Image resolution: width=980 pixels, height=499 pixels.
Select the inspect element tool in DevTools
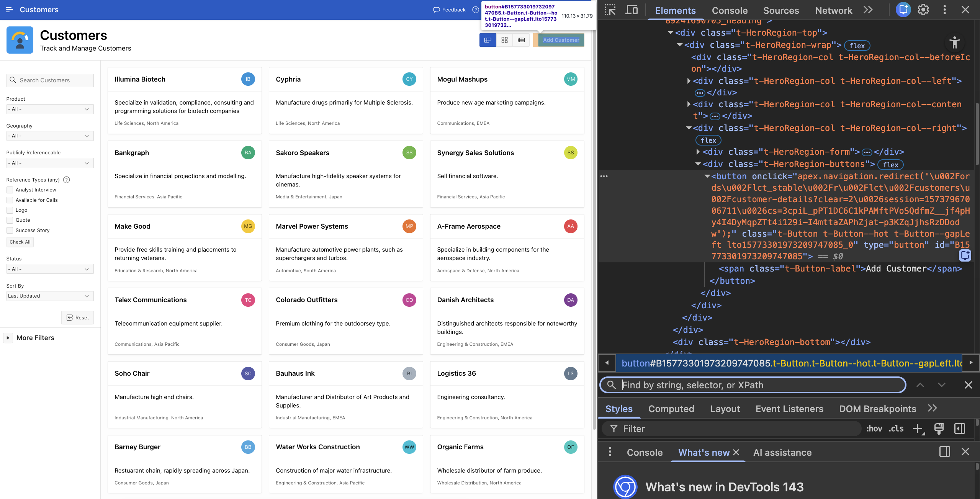coord(609,10)
